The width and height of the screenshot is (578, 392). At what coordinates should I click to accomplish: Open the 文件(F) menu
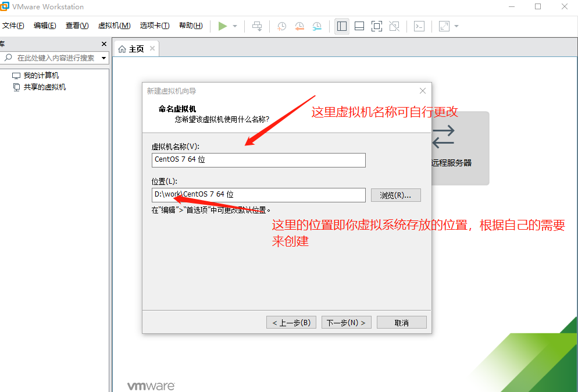13,26
